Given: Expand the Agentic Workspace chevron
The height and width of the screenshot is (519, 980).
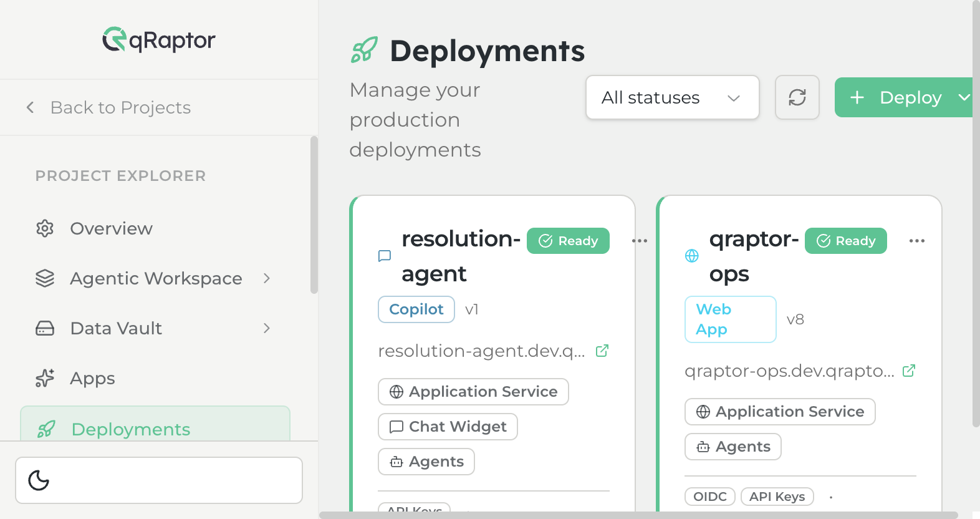Looking at the screenshot, I should point(267,278).
